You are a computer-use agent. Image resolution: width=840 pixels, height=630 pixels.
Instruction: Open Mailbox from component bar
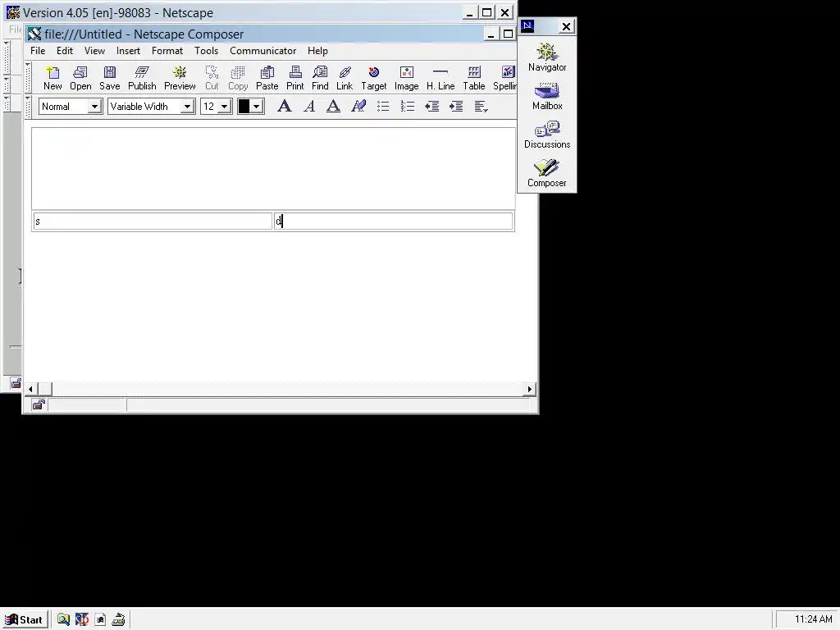tap(547, 95)
